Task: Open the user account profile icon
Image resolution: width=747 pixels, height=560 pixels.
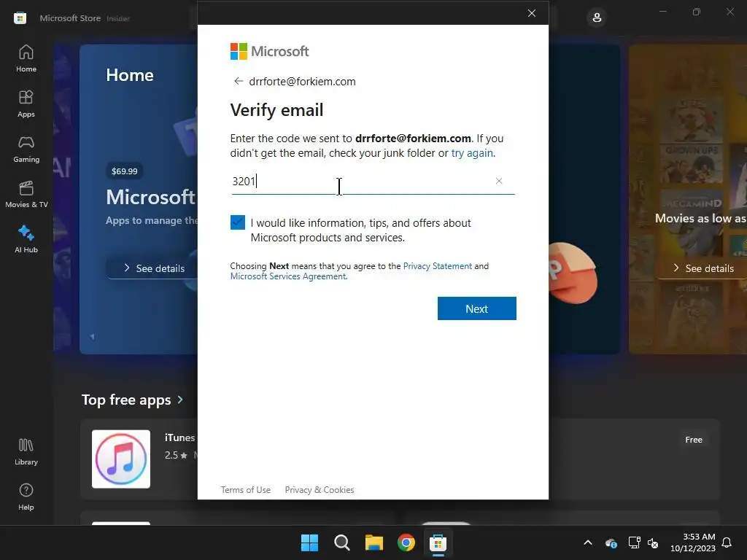Action: pyautogui.click(x=597, y=18)
